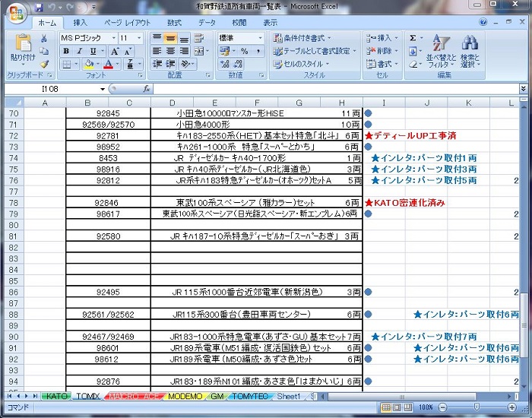
Task: Click the Paste (貼り付け) icon
Action: 23,43
